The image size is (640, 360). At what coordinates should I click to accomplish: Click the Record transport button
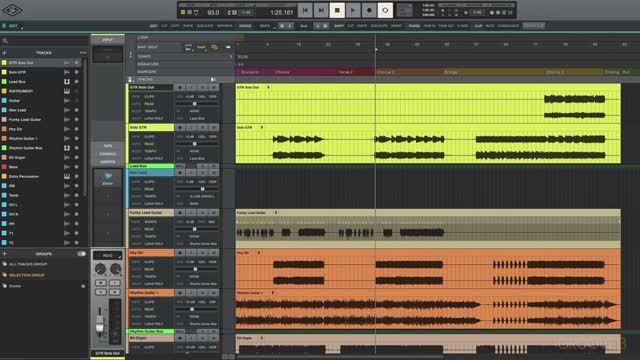(x=369, y=10)
